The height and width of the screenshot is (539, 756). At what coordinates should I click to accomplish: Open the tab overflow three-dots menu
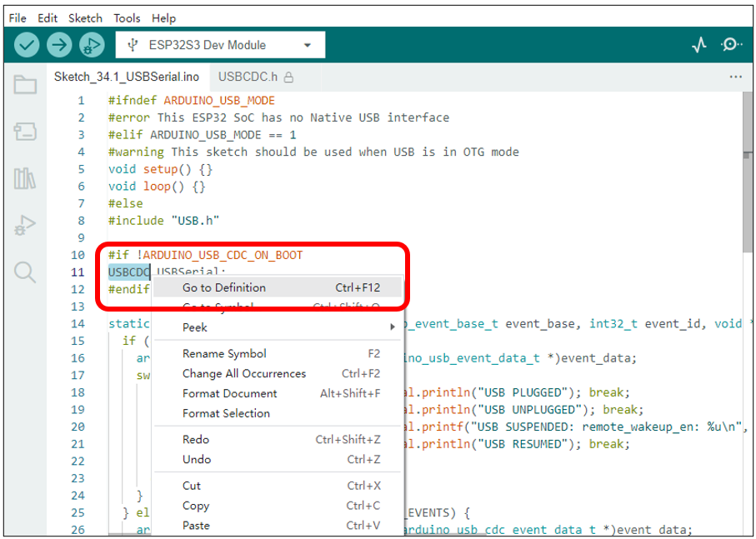[736, 77]
